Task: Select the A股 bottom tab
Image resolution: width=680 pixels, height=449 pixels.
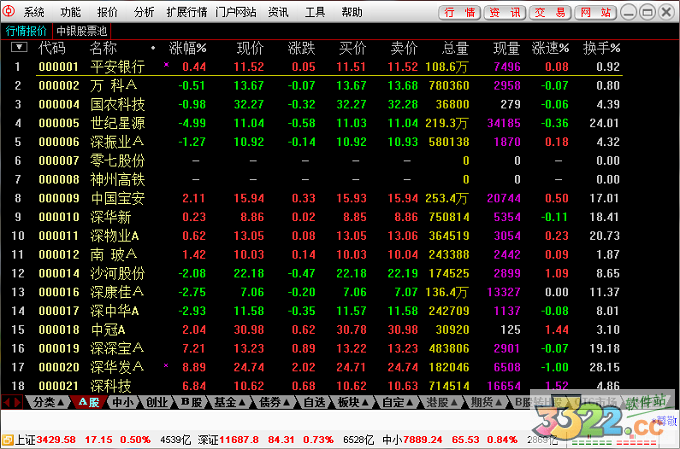Action: click(x=89, y=403)
